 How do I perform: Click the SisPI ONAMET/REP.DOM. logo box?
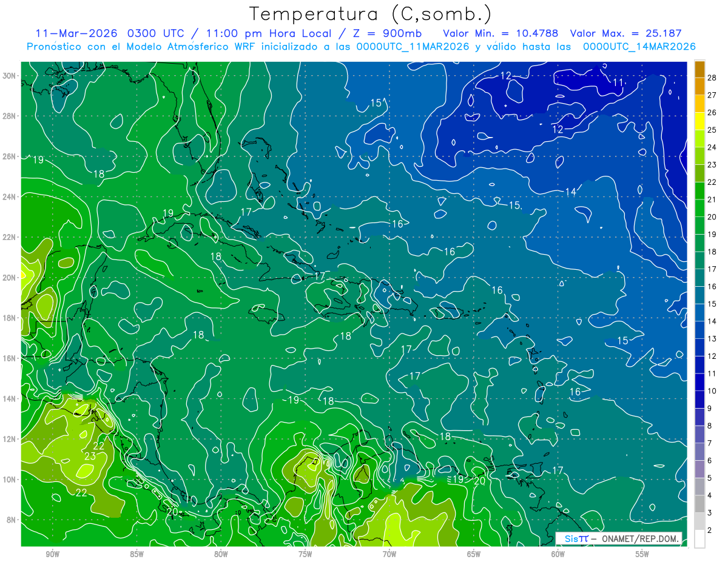[618, 538]
